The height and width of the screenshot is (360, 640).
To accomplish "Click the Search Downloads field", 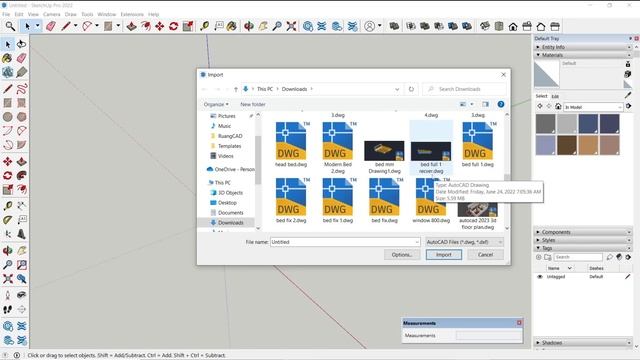I will (464, 89).
